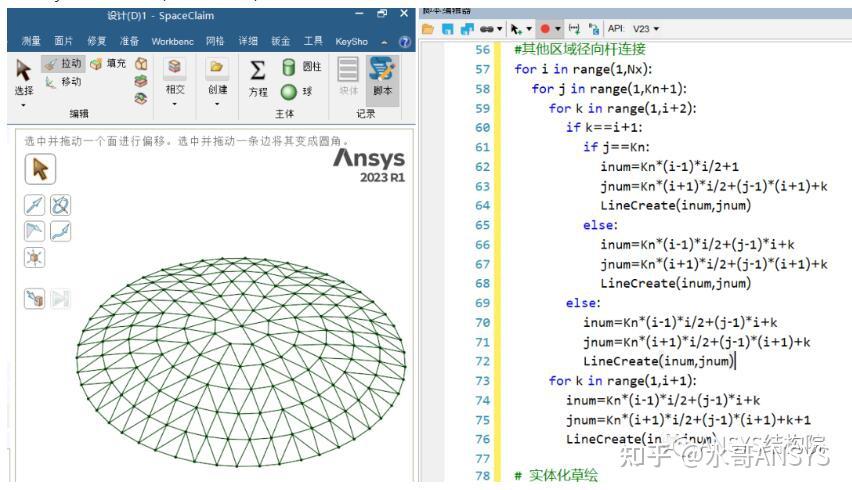Image resolution: width=852 pixels, height=490 pixels.
Task: Switch to the 修复 ribbon tab
Action: pos(96,41)
